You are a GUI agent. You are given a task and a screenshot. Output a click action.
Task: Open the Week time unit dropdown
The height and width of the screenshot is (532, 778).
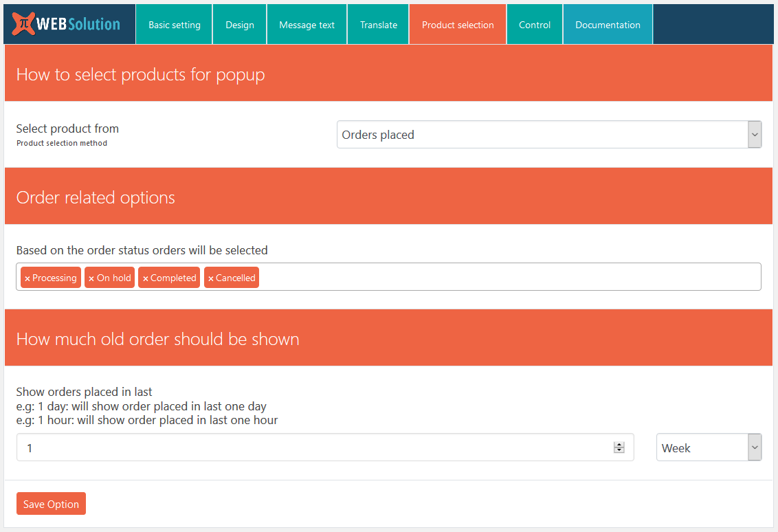[709, 447]
